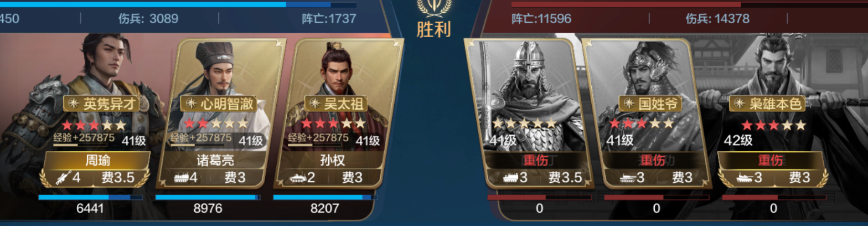Click the emblem icon beside 国姓爷 title
Image resolution: width=868 pixels, height=226 pixels.
coord(629,104)
